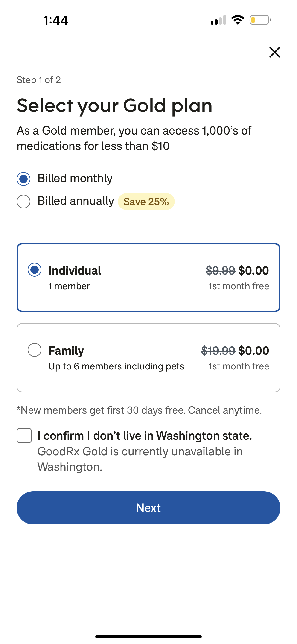This screenshot has width=297, height=644.
Task: Tap the "I confirm I don't live in Washington" label
Action: [145, 436]
